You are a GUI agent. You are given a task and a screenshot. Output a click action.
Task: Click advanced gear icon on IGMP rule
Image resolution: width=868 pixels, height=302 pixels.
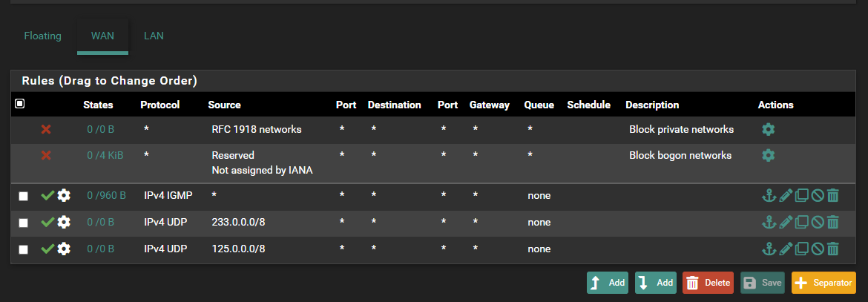(64, 195)
